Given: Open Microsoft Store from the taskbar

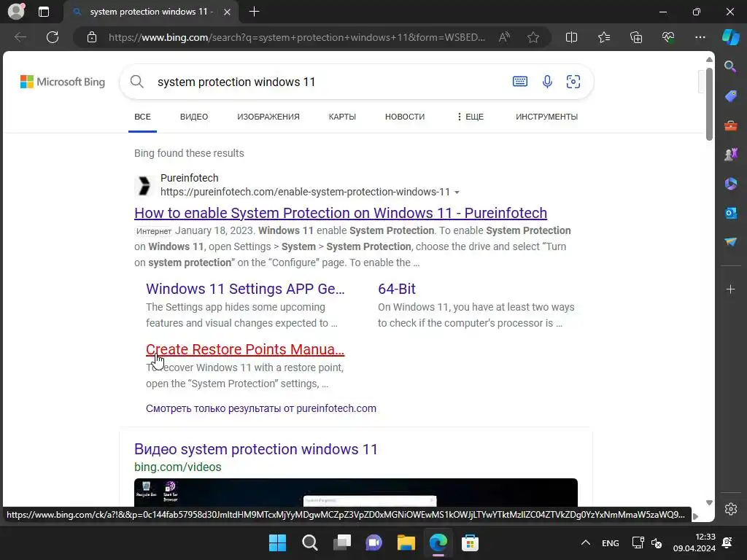Looking at the screenshot, I should coord(470,542).
